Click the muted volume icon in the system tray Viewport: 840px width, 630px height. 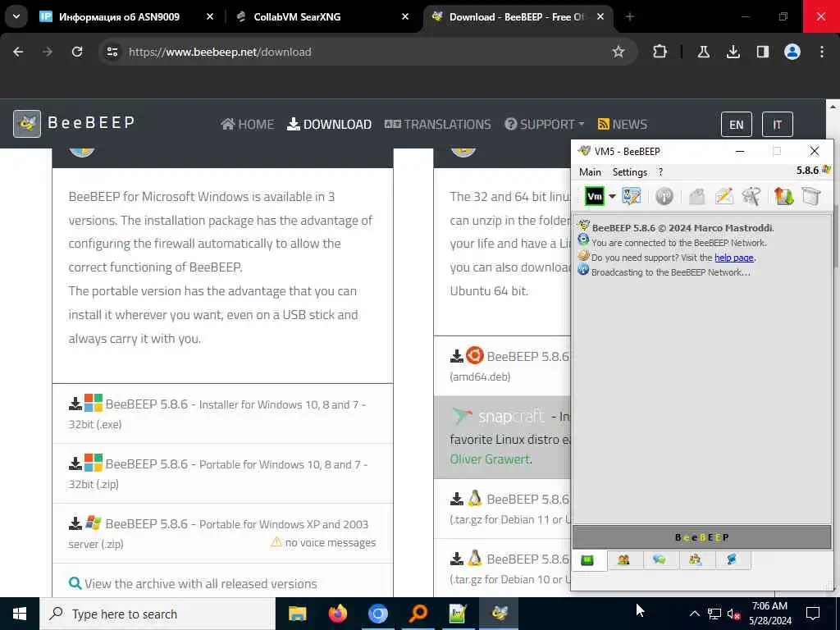(x=733, y=614)
